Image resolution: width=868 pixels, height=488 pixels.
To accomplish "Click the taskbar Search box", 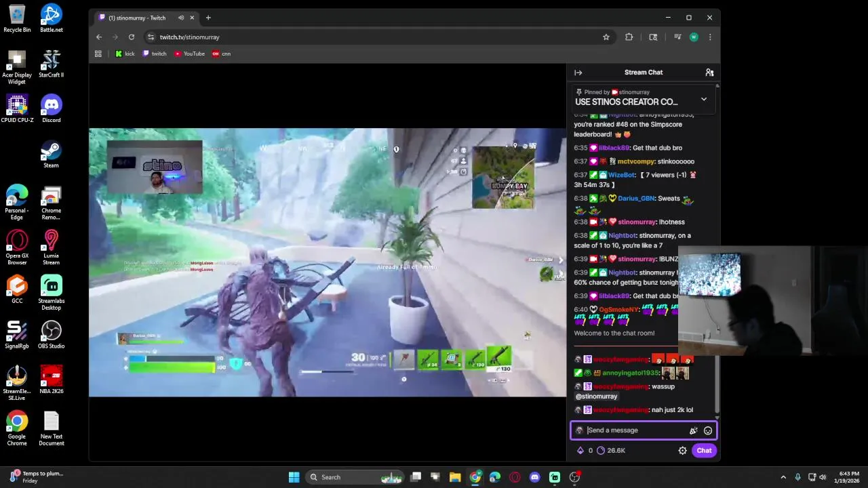I will tap(354, 477).
